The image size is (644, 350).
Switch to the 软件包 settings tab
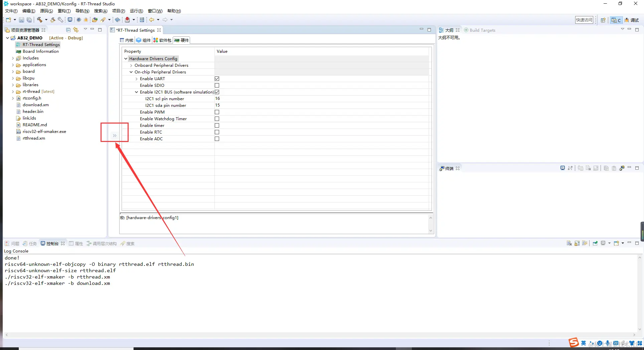(x=162, y=40)
